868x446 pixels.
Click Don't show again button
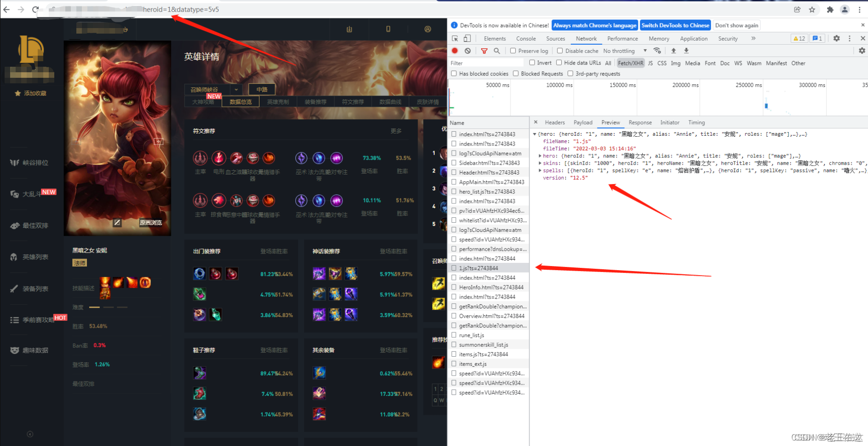(x=736, y=25)
